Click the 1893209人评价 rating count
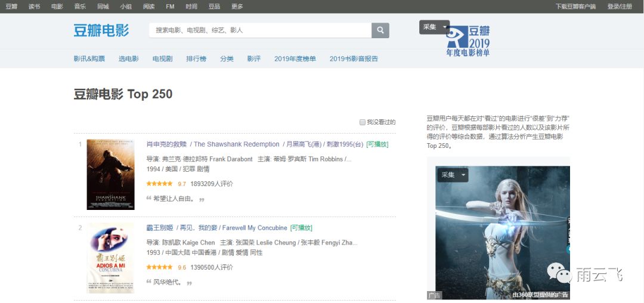Viewport: 644px width, 303px height. (x=212, y=184)
